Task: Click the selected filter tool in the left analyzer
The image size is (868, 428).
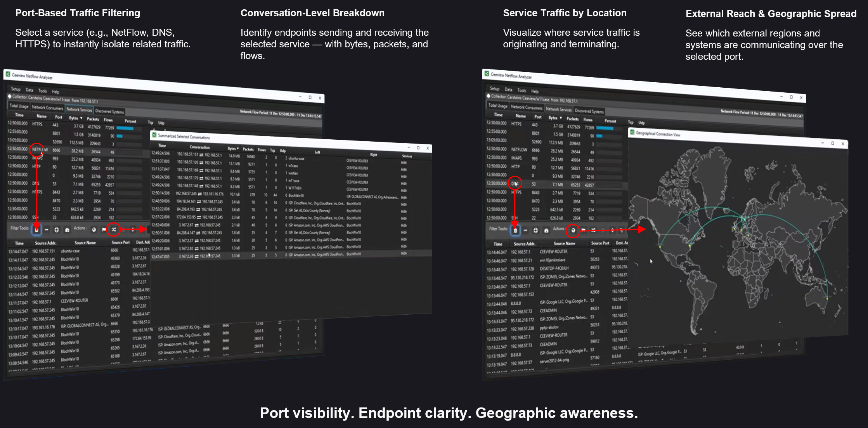Action: [x=36, y=230]
